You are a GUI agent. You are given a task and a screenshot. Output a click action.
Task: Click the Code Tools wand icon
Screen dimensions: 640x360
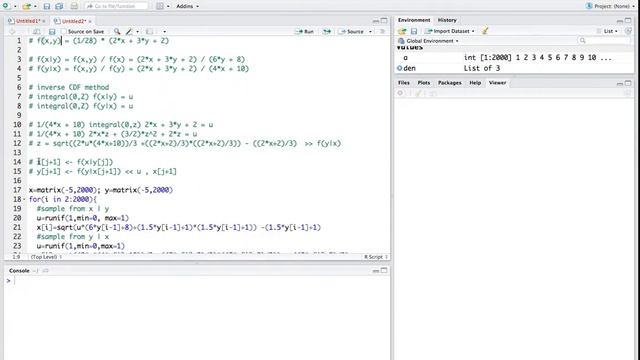coord(129,31)
